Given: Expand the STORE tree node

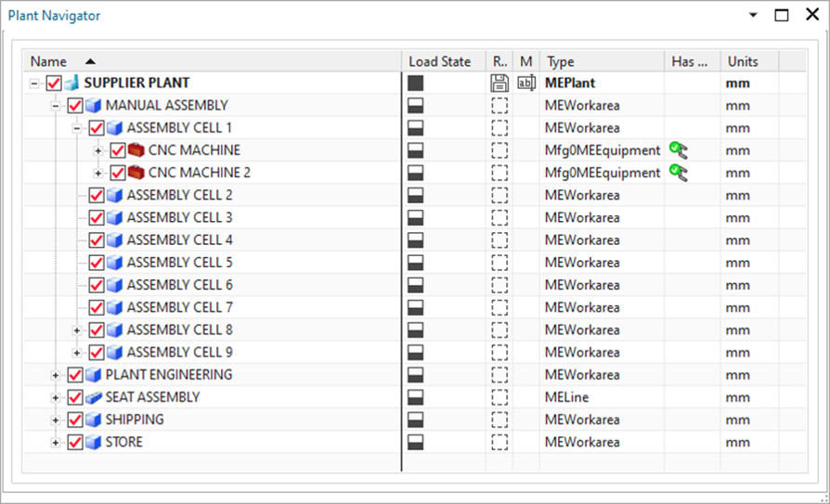Looking at the screenshot, I should (56, 443).
